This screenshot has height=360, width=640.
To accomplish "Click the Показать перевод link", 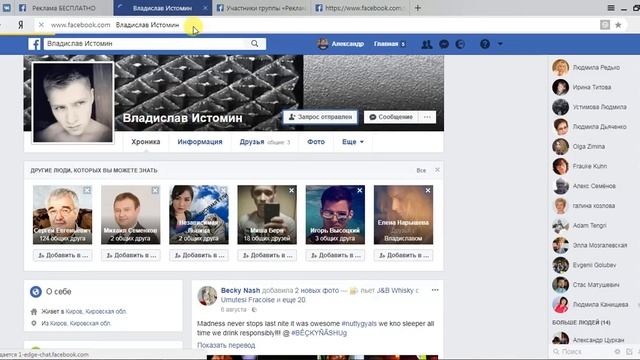I will coord(226,345).
